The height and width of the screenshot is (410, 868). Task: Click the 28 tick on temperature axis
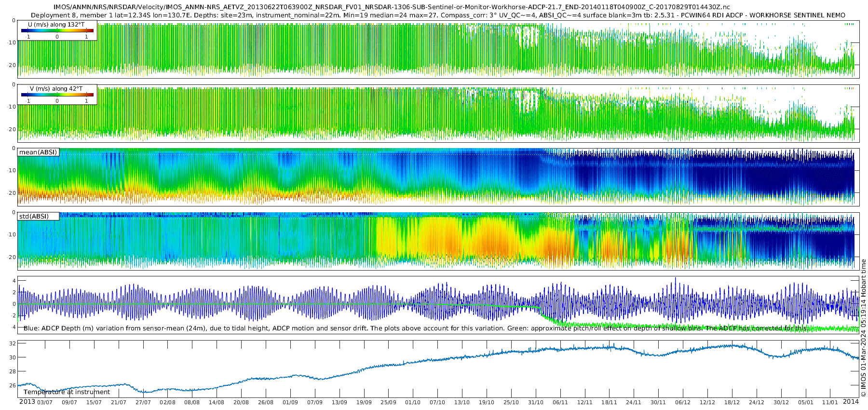click(x=13, y=371)
